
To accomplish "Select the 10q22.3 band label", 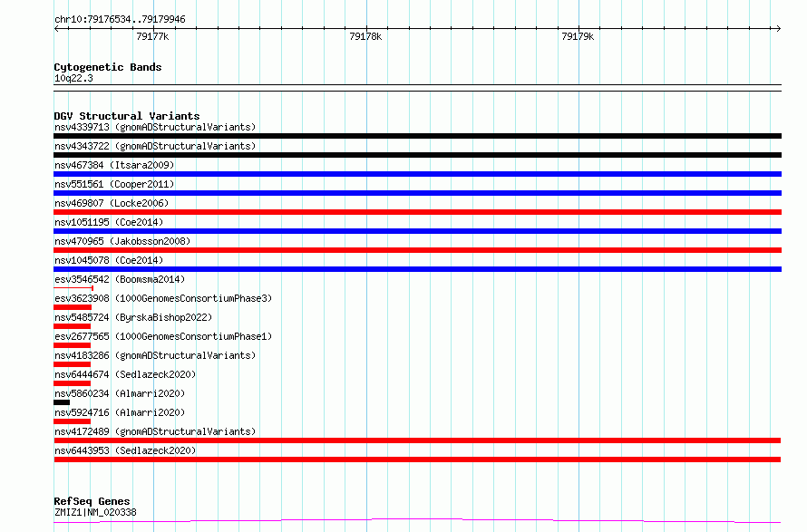I will pos(73,79).
